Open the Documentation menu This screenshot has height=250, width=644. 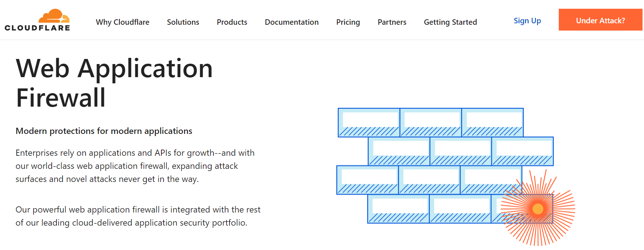click(291, 22)
